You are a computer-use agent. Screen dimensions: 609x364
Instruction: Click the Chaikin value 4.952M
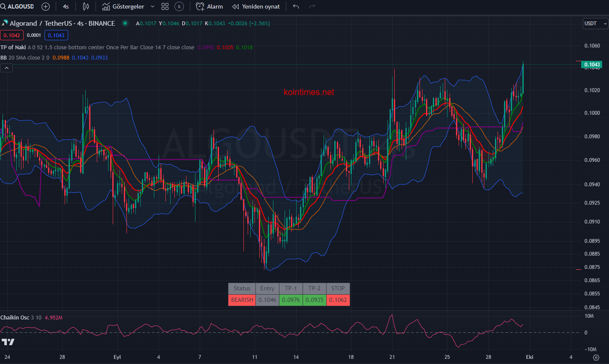[x=54, y=317]
